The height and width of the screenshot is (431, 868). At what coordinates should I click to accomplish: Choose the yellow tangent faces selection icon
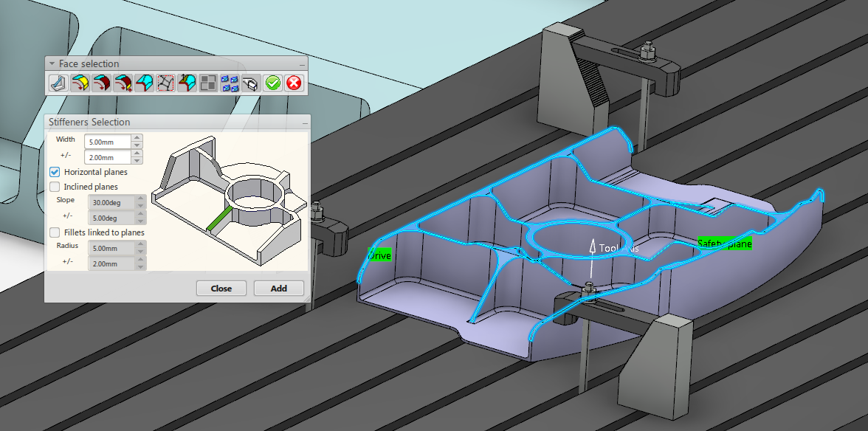[x=80, y=83]
